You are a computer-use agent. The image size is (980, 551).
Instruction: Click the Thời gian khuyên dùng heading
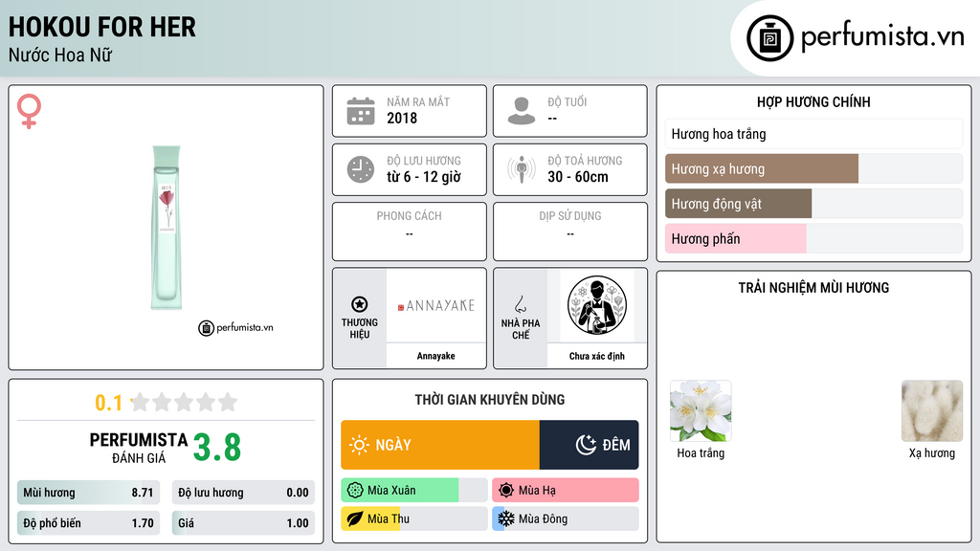(490, 400)
